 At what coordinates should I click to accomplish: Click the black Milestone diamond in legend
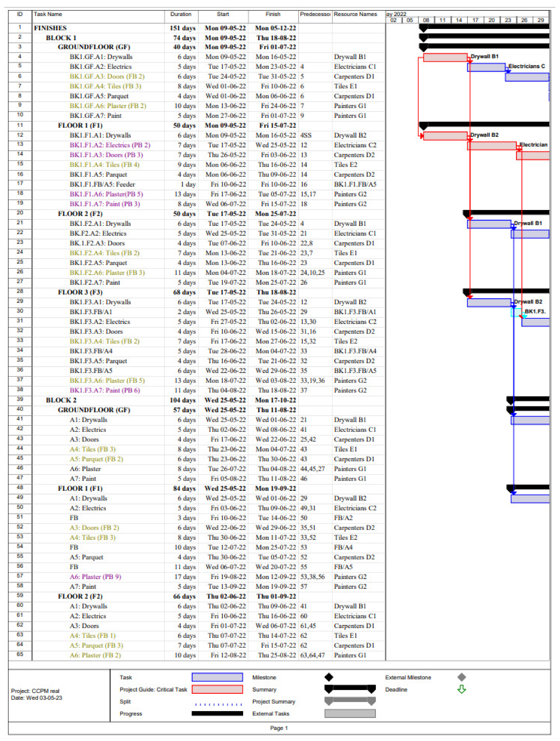pos(329,677)
